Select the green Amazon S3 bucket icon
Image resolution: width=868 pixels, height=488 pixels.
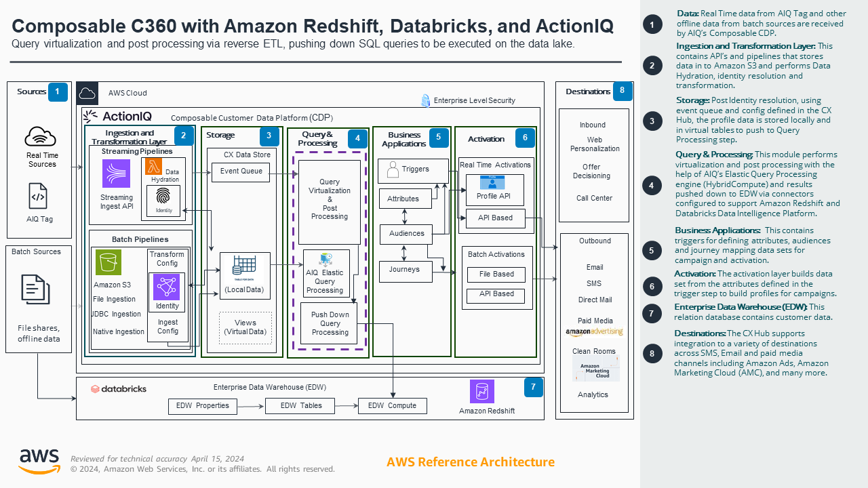[x=108, y=262]
